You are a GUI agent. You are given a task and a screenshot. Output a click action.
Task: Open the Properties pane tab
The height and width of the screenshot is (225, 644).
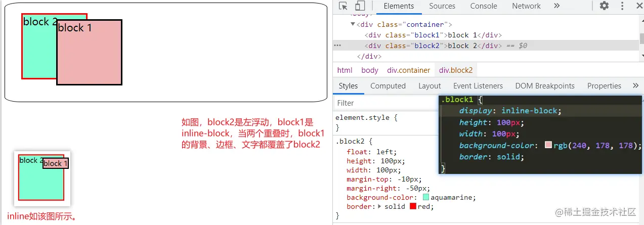tap(604, 86)
